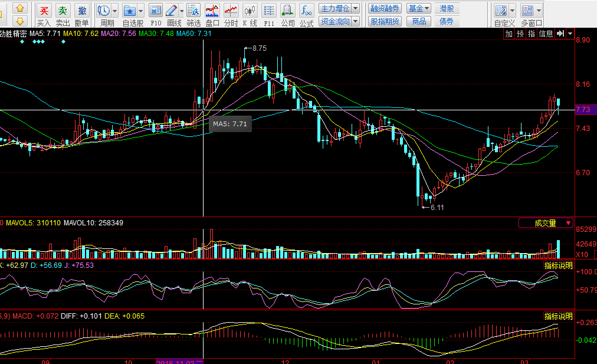Open the 基金 dropdown button
597x364 pixels.
pos(419,8)
